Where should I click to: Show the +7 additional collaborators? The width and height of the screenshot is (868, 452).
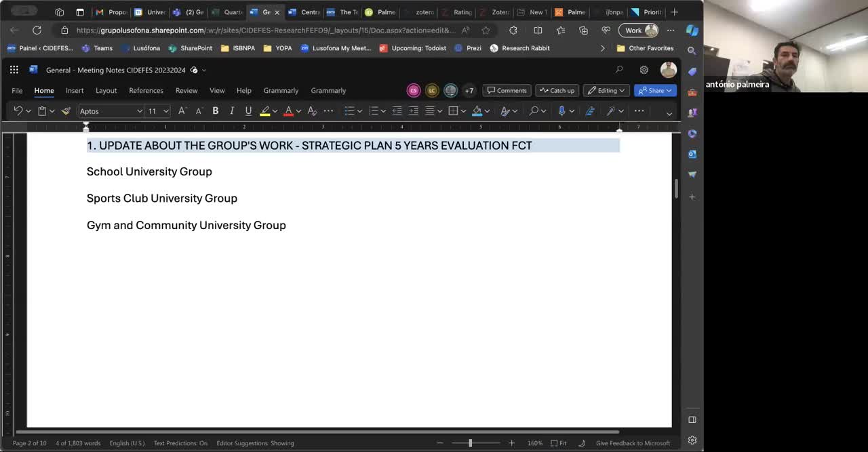click(x=469, y=90)
